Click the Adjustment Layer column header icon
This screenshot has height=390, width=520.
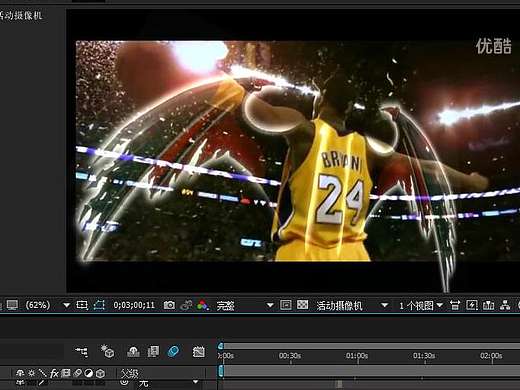(88, 373)
